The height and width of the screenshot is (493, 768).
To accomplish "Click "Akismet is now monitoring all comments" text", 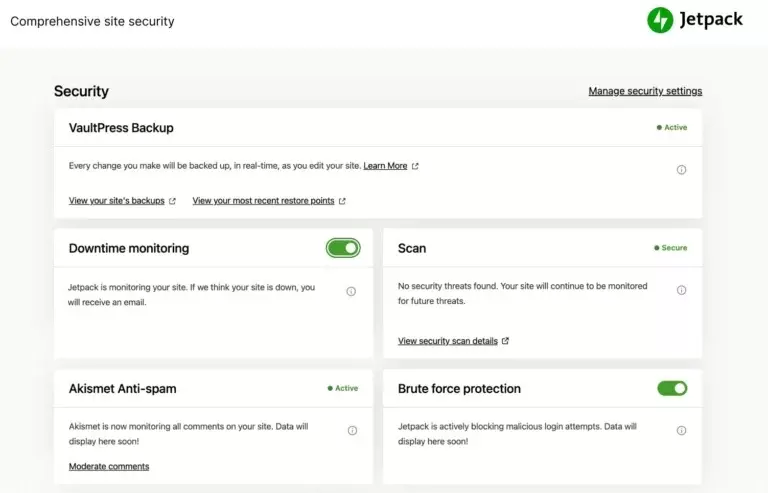I will [x=188, y=434].
